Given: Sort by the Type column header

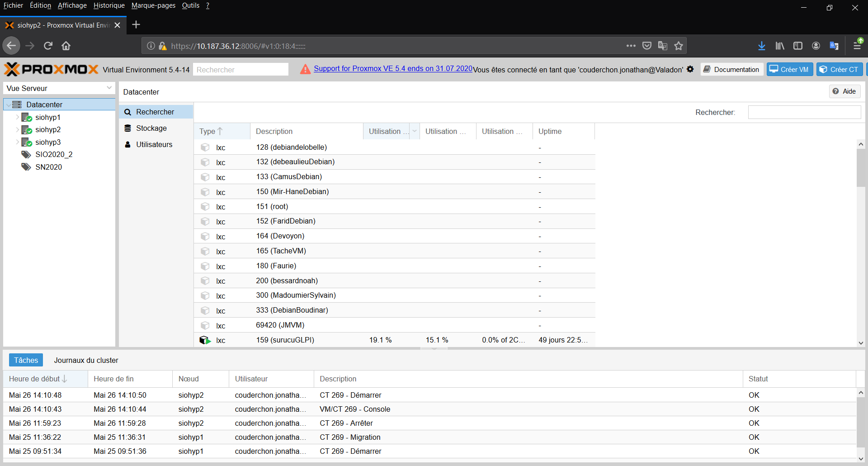Looking at the screenshot, I should [222, 131].
